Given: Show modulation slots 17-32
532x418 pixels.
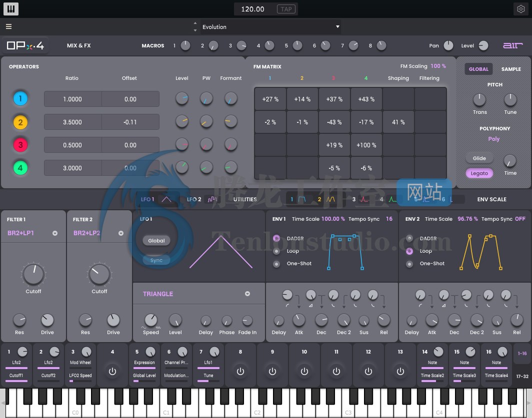Looking at the screenshot, I should point(522,377).
